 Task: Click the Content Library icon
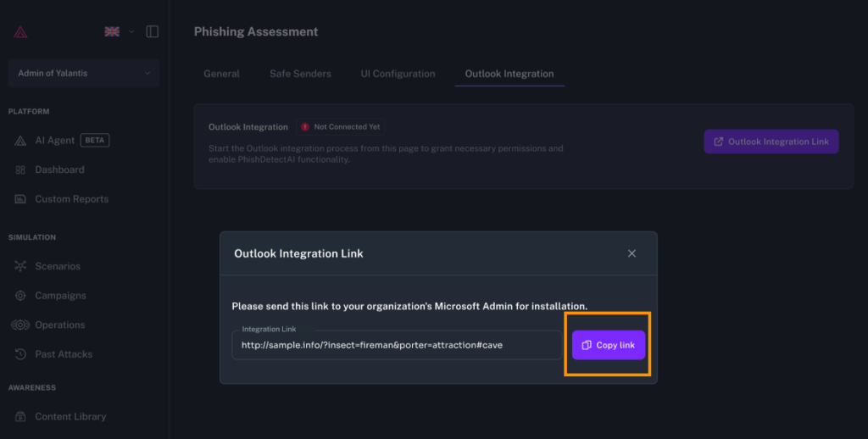tap(20, 417)
